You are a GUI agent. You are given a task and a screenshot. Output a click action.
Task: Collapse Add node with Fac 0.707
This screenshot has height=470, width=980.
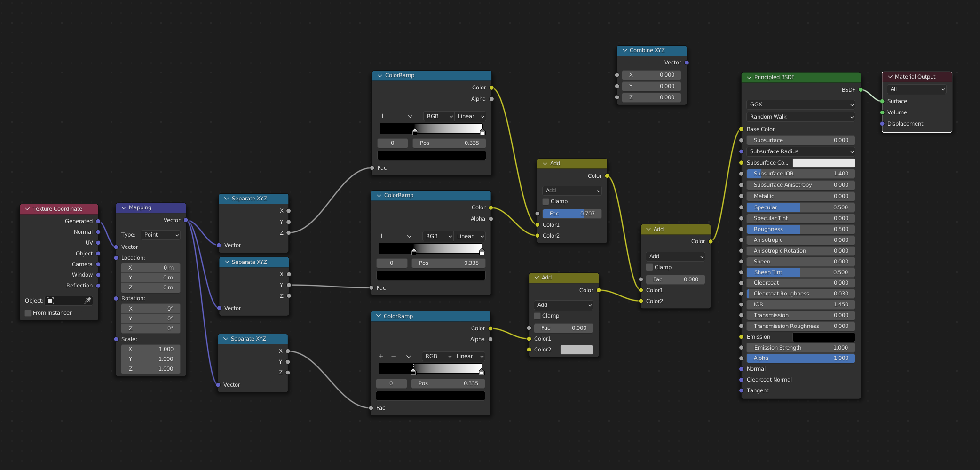[545, 163]
